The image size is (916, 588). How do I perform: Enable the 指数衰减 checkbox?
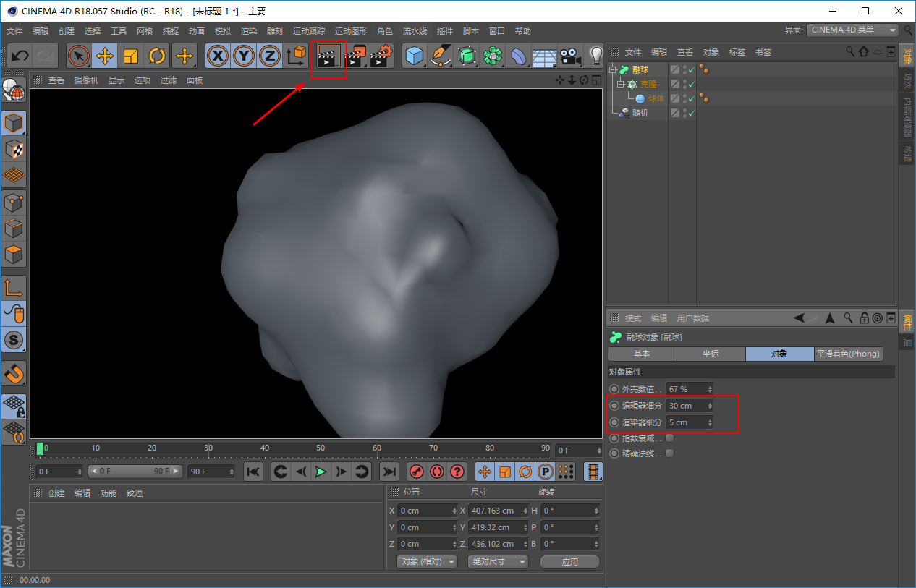click(669, 438)
